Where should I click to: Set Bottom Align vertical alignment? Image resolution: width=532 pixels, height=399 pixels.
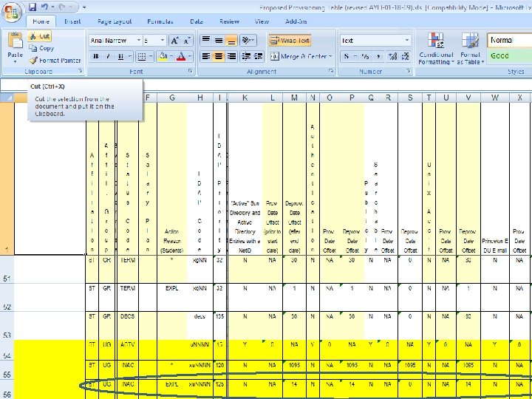point(231,40)
